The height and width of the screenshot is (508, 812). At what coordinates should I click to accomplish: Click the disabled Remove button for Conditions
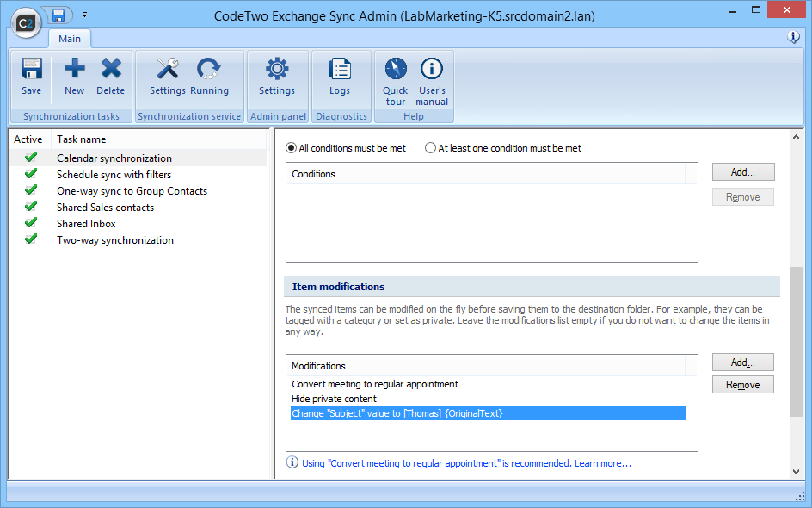point(743,197)
